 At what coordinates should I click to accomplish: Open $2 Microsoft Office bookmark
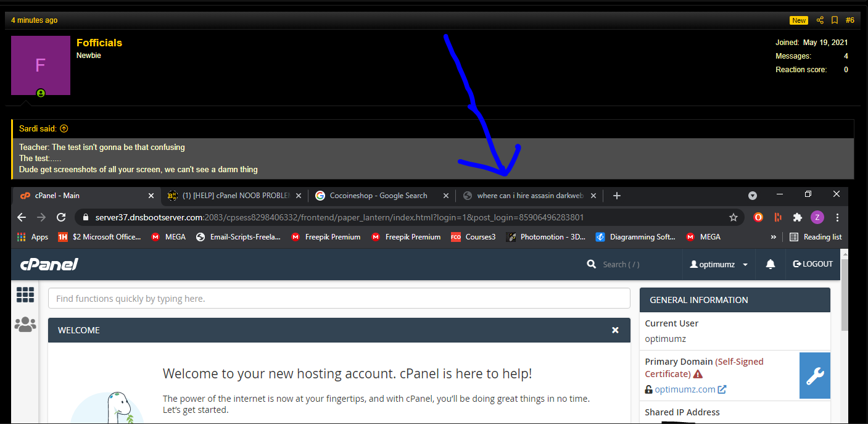[x=99, y=237]
